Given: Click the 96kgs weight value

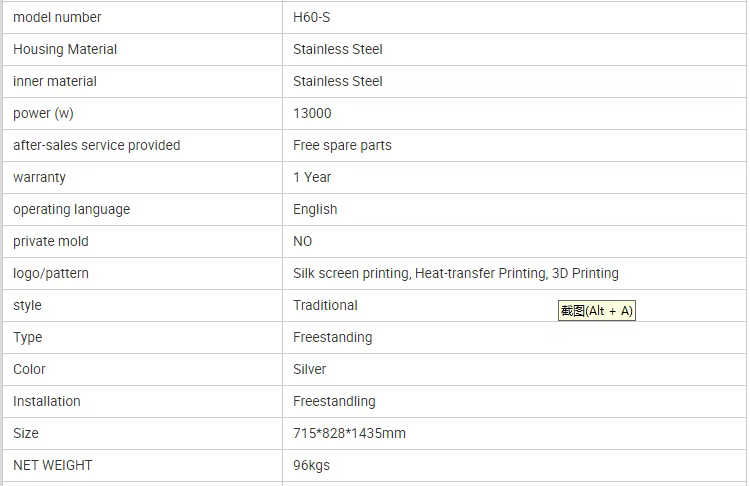Looking at the screenshot, I should click(311, 465).
